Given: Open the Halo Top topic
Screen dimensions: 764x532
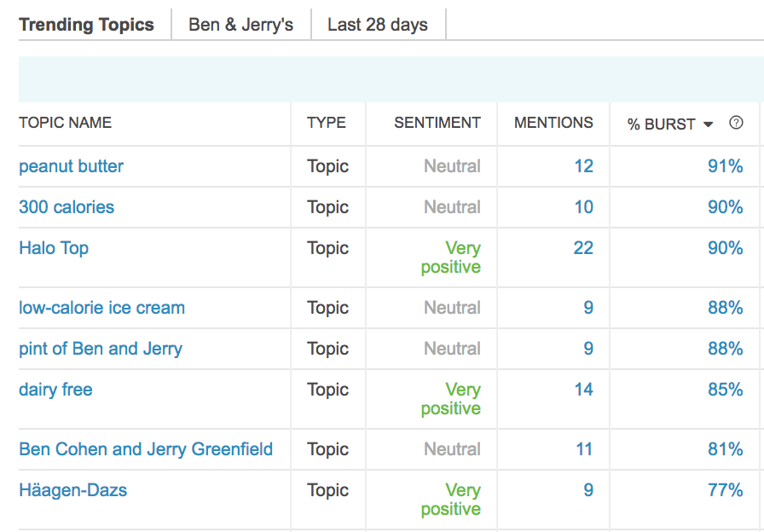Looking at the screenshot, I should 54,248.
